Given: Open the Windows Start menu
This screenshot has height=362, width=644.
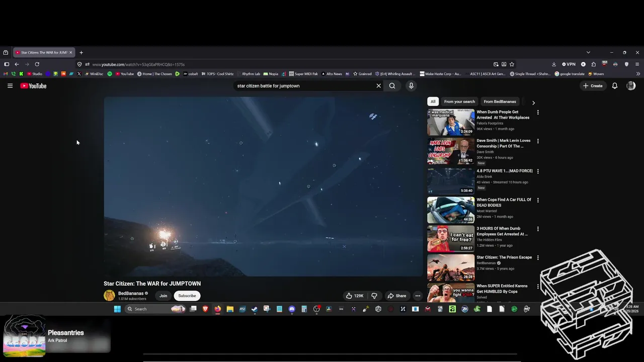Looking at the screenshot, I should [x=117, y=309].
